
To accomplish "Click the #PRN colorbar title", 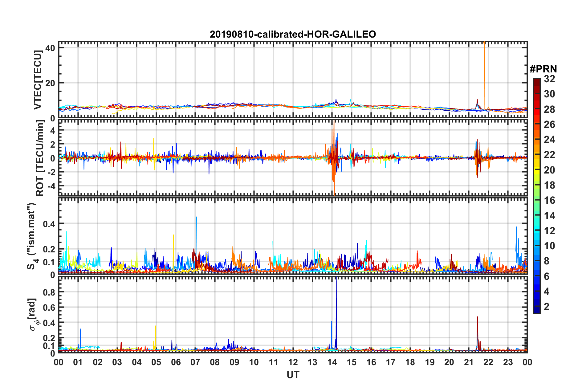I will [x=543, y=69].
